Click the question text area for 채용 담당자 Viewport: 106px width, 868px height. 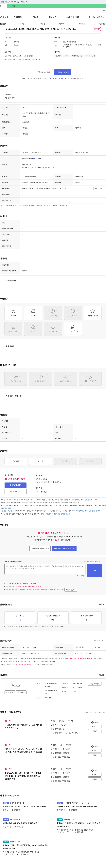tap(45, 569)
